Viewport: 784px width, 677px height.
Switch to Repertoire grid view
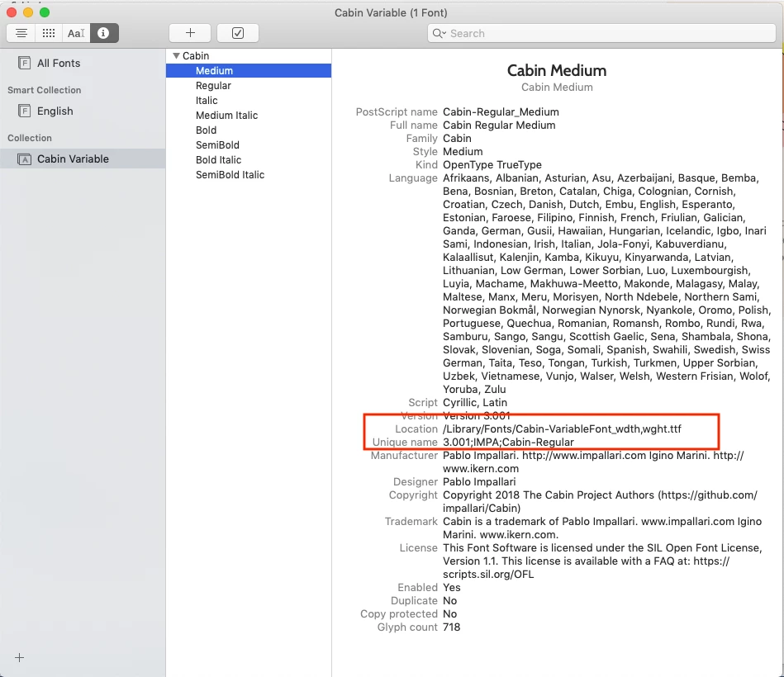coord(49,33)
